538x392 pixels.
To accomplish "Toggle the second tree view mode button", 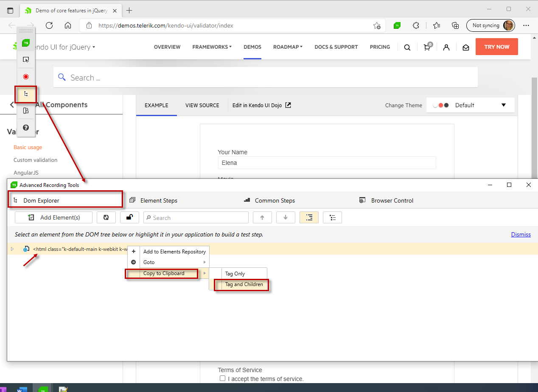I will (x=332, y=217).
